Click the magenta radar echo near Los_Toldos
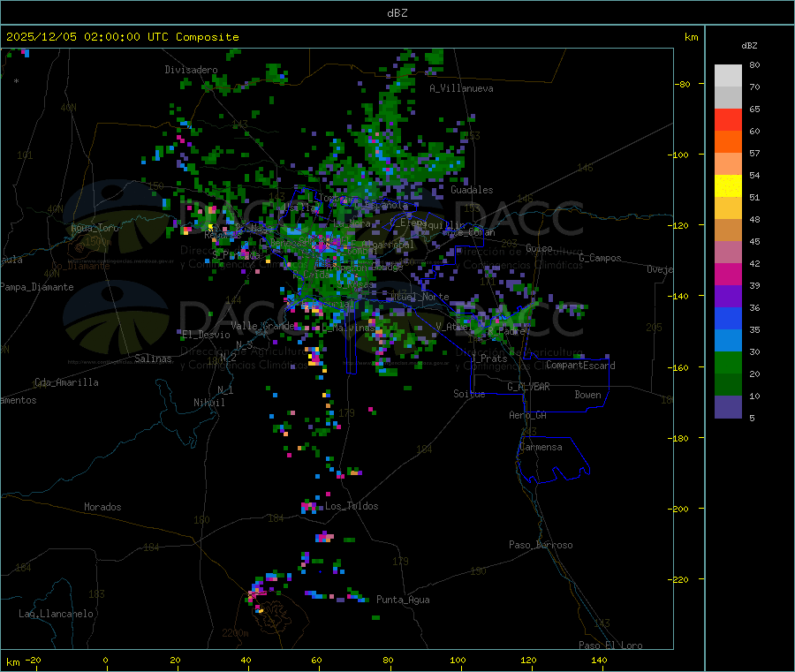The width and height of the screenshot is (795, 672). click(x=309, y=506)
